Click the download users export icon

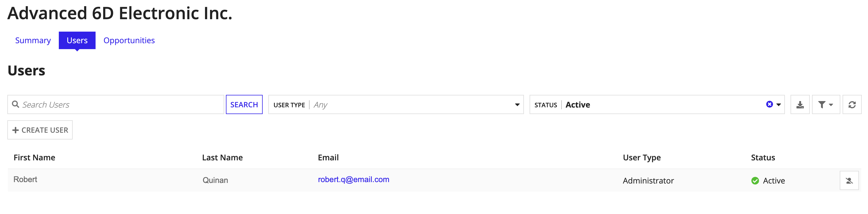[800, 105]
